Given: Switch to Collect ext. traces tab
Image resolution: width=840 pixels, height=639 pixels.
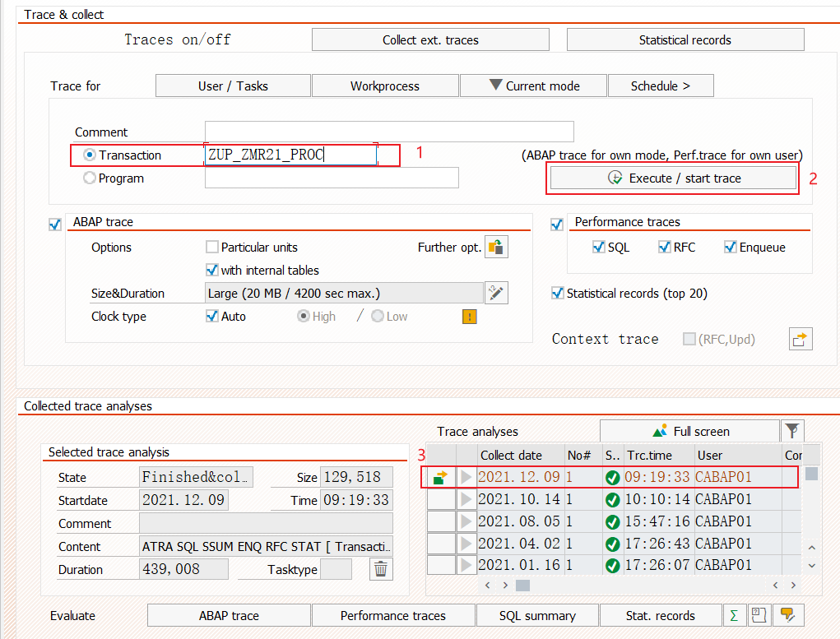Looking at the screenshot, I should click(431, 39).
